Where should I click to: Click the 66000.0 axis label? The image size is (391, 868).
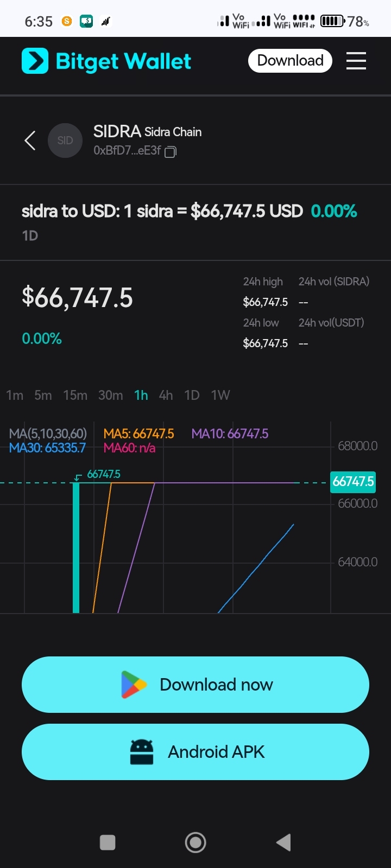[357, 503]
